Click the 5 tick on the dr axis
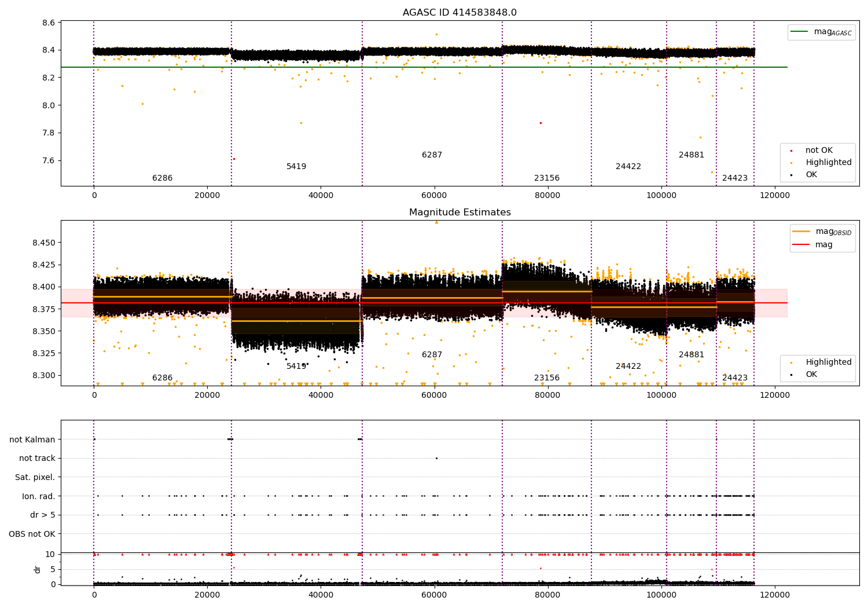This screenshot has width=868, height=608. click(x=53, y=570)
